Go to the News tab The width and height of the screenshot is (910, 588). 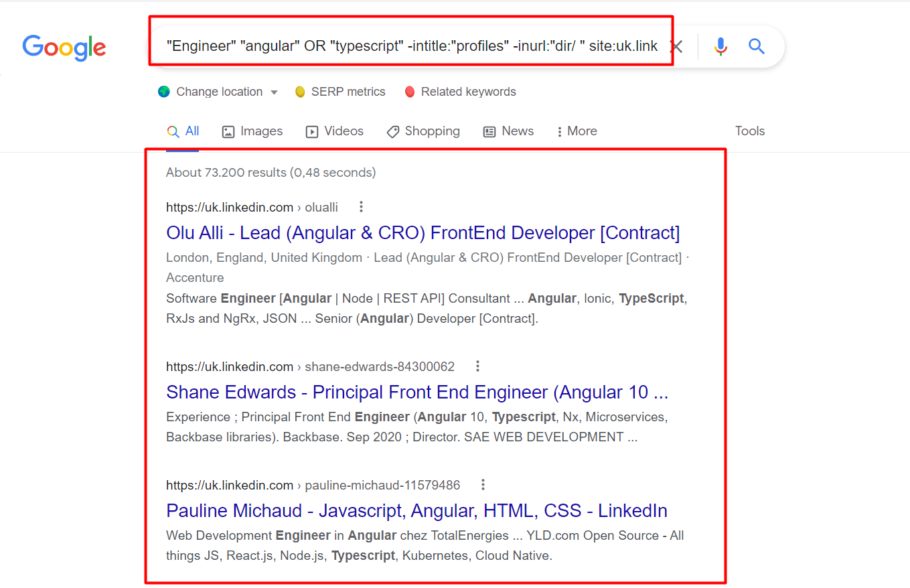tap(509, 131)
